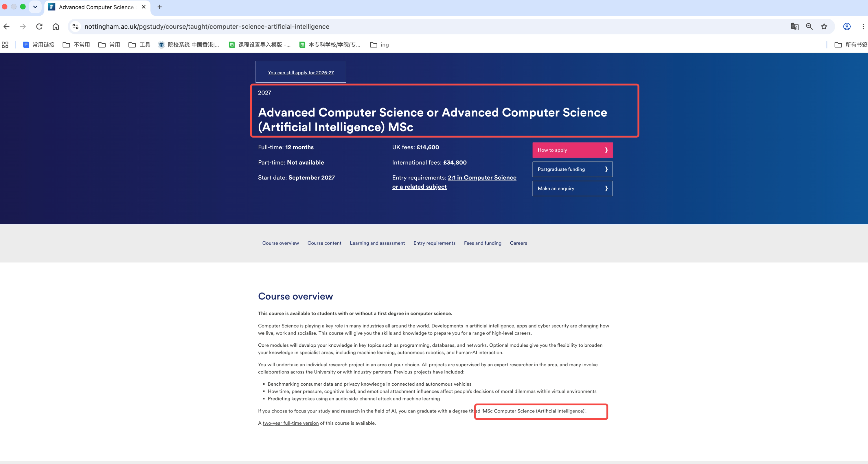This screenshot has width=868, height=464.
Task: Click the How to apply button
Action: 573,150
